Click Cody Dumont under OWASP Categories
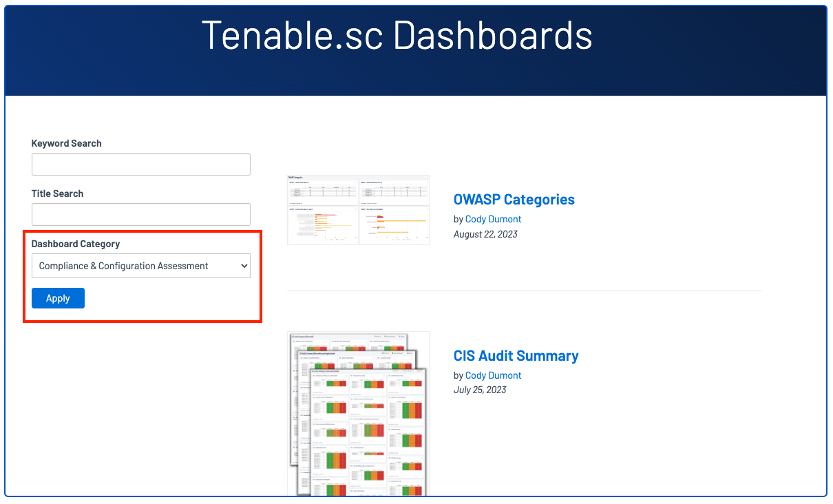Image resolution: width=833 pixels, height=504 pixels. pyautogui.click(x=493, y=219)
